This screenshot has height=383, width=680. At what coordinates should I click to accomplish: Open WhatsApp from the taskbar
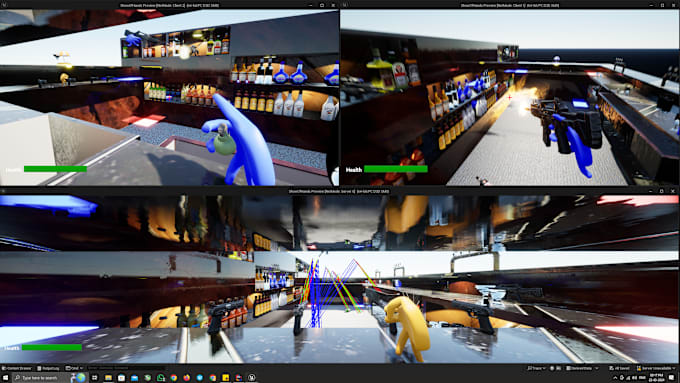[160, 378]
